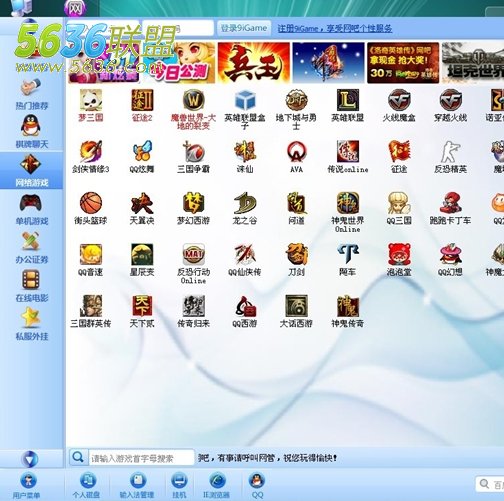This screenshot has height=501, width=504.
Task: Switch to 热门推荐 category
Action: coord(32,94)
